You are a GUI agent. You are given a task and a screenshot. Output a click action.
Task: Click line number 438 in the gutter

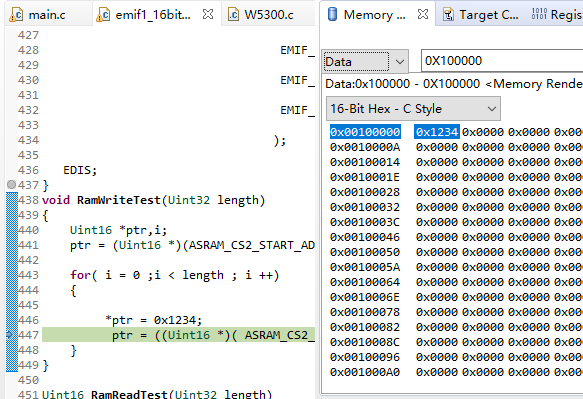coord(29,200)
